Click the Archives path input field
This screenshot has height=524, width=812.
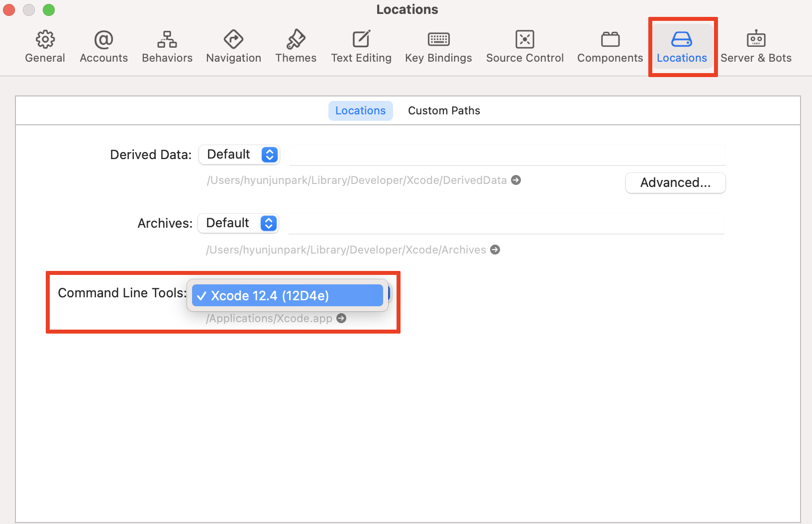coord(506,224)
